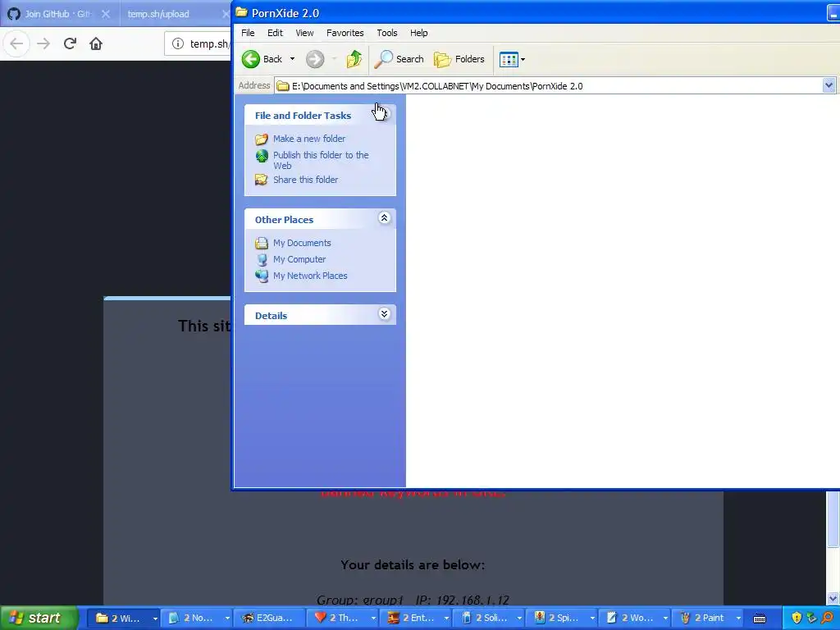Go up one folder level

click(354, 59)
